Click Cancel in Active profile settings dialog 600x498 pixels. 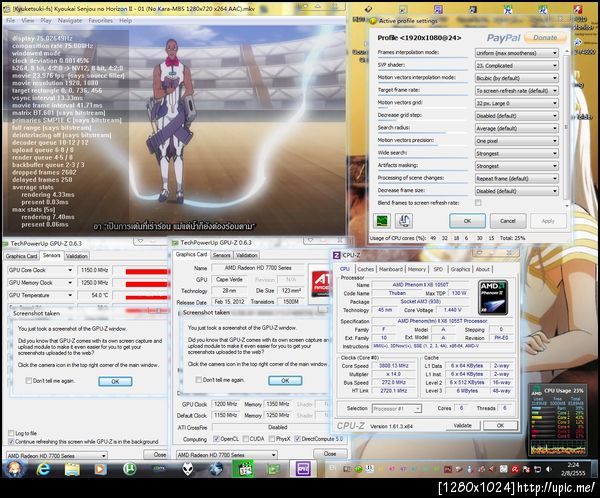[x=508, y=221]
